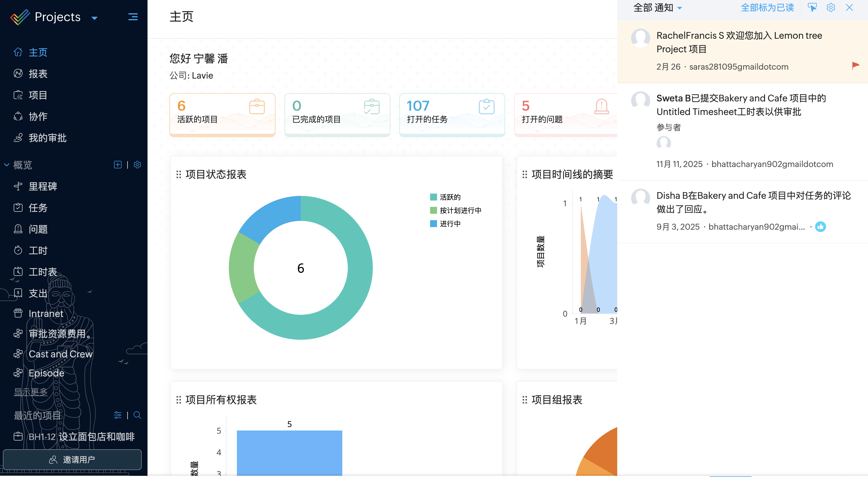
Task: Toggle red flag on RachelFrancis notification
Action: click(855, 65)
